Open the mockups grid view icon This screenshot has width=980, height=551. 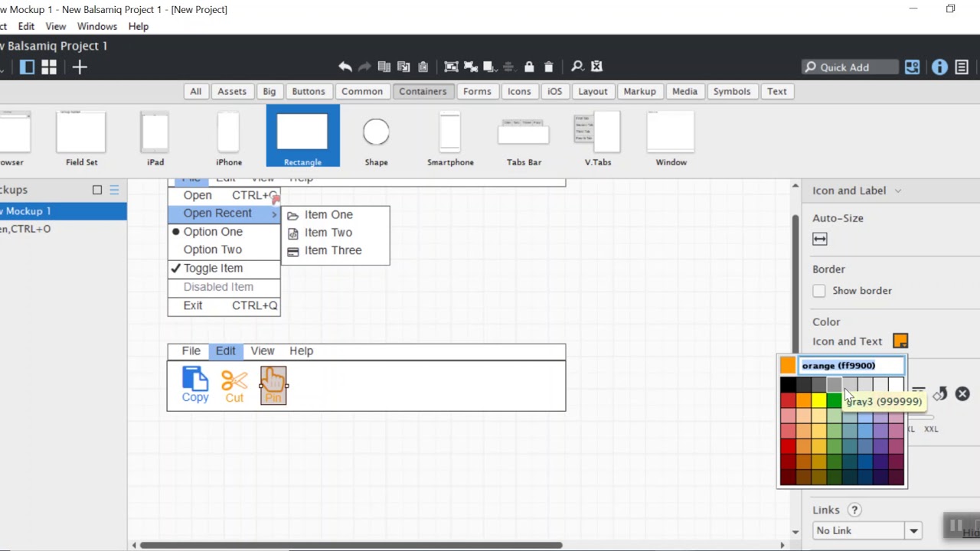tap(49, 67)
